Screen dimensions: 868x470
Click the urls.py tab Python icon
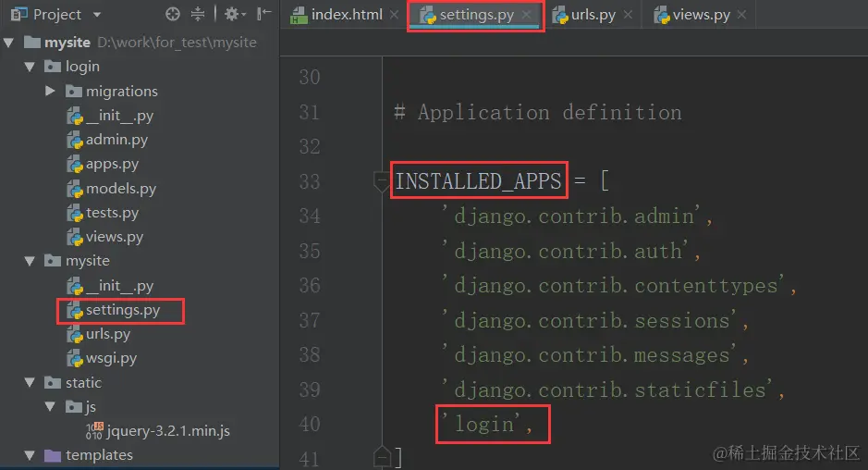tap(560, 16)
